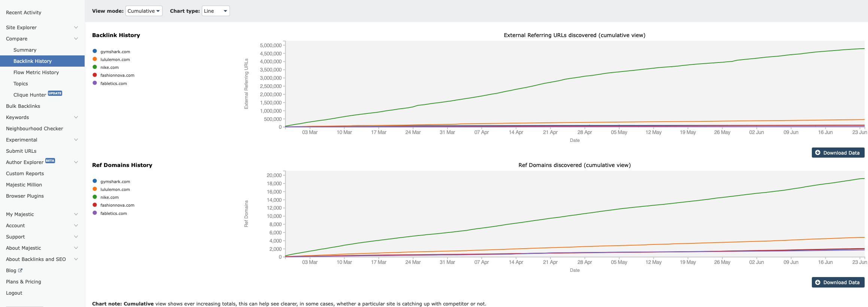
Task: Click green nike.com swatch in Ref Domains legend
Action: click(95, 197)
